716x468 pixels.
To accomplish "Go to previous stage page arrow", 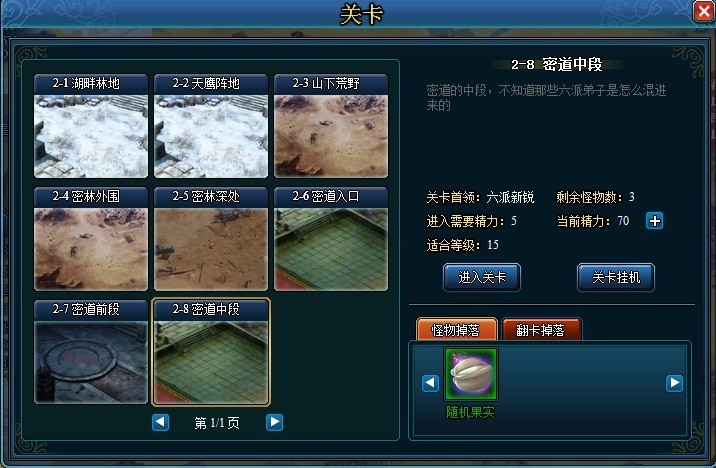I will 160,422.
